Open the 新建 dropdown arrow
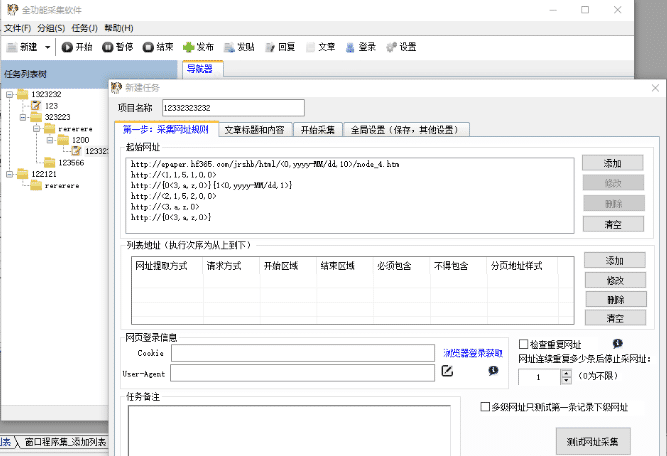 (48, 47)
